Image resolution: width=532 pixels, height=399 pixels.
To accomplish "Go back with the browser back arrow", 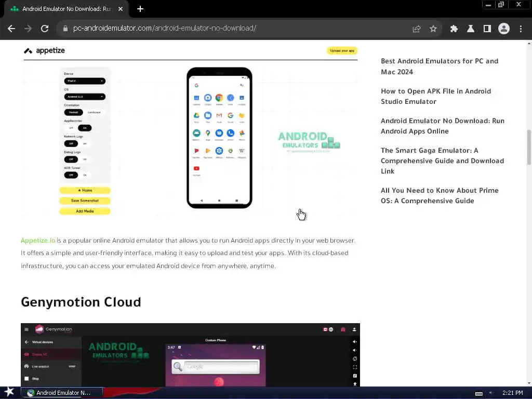I will pos(11,29).
